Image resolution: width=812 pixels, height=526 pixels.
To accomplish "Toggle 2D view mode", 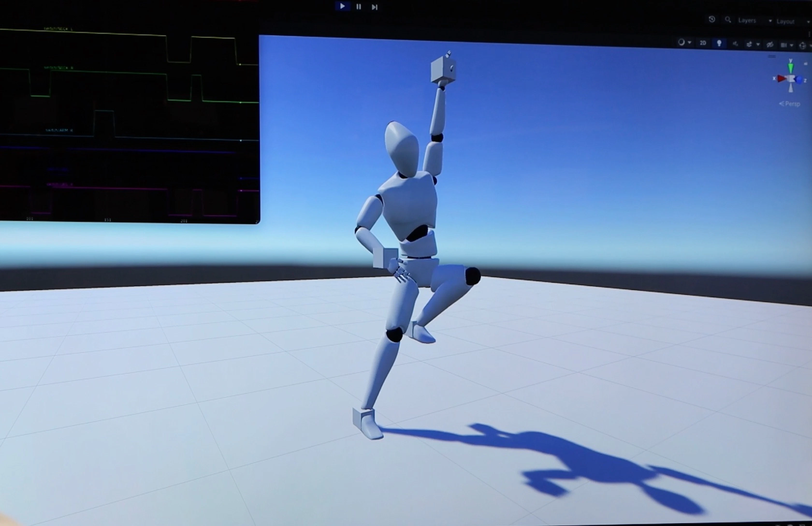I will 703,43.
